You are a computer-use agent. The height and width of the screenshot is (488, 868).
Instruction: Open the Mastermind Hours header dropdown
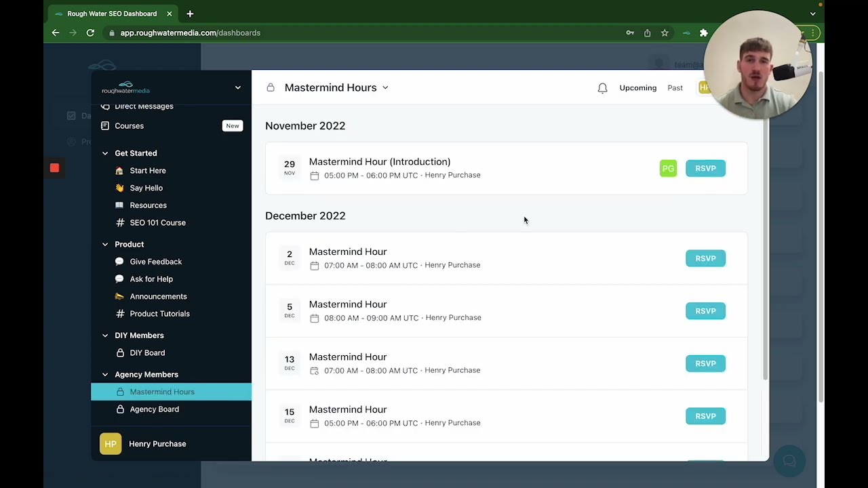pos(385,87)
